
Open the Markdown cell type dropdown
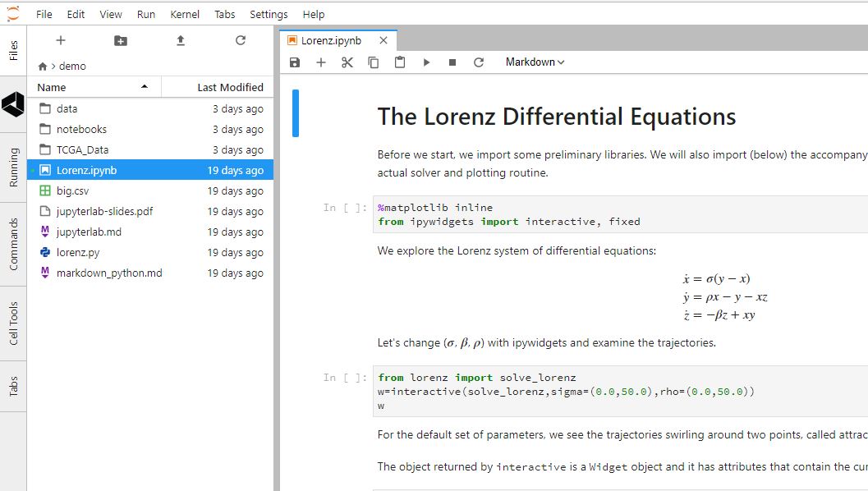click(535, 62)
